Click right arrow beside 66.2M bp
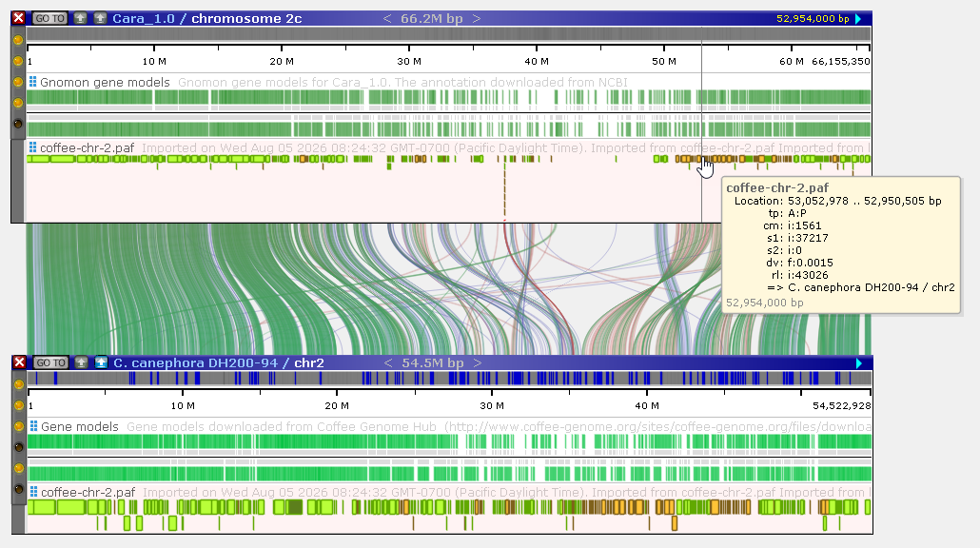Image resolution: width=980 pixels, height=548 pixels. (477, 19)
